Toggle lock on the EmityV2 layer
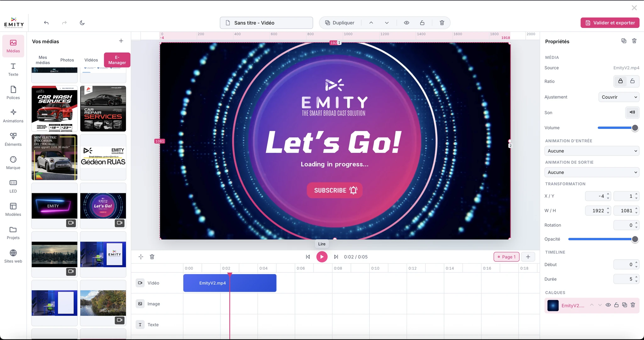The image size is (644, 340). pyautogui.click(x=616, y=305)
